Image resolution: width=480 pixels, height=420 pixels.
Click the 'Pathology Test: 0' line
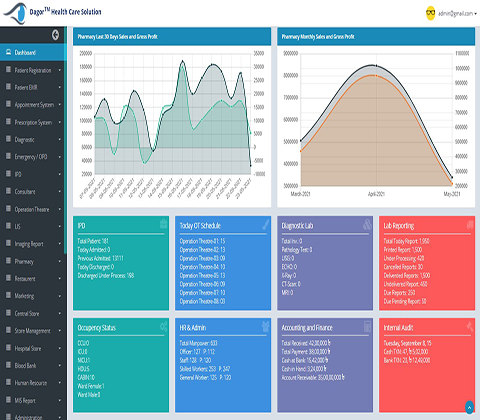click(297, 250)
